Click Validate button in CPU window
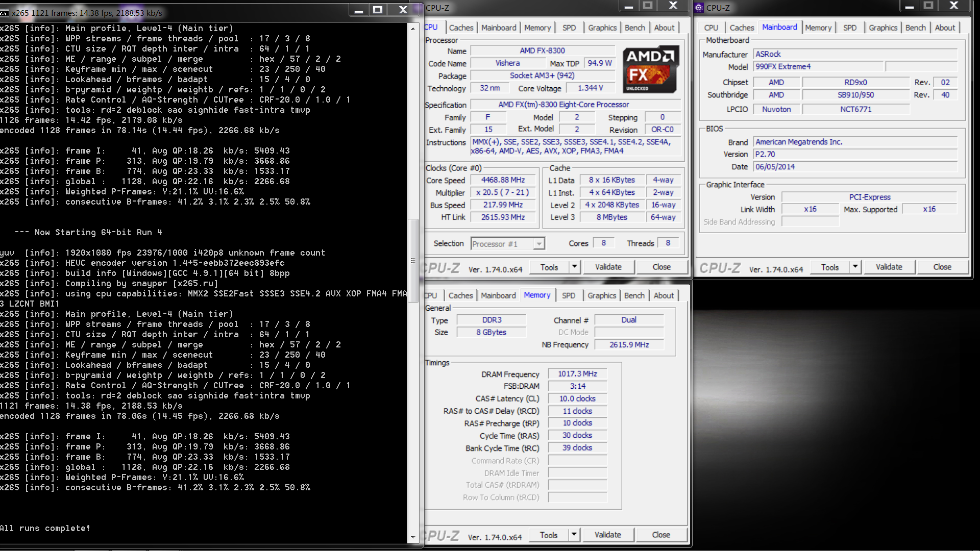980x551 pixels. (x=608, y=267)
